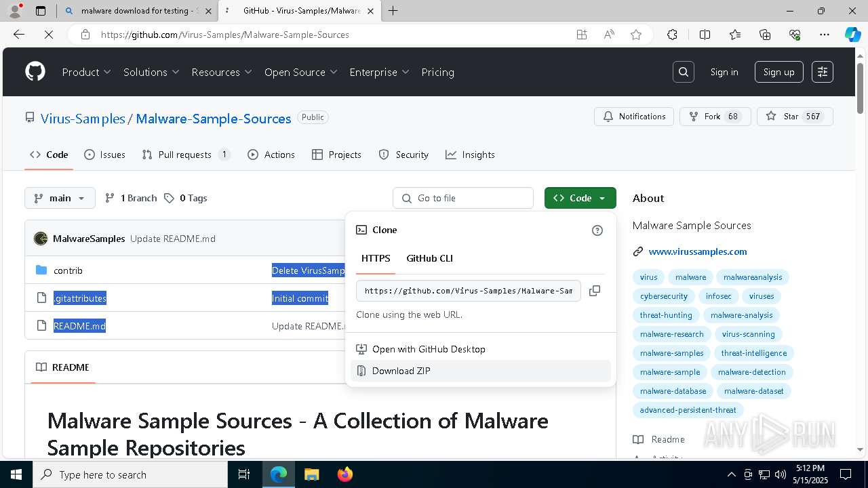Viewport: 868px width, 488px height.
Task: Open www.virussamples.com link
Action: click(698, 251)
